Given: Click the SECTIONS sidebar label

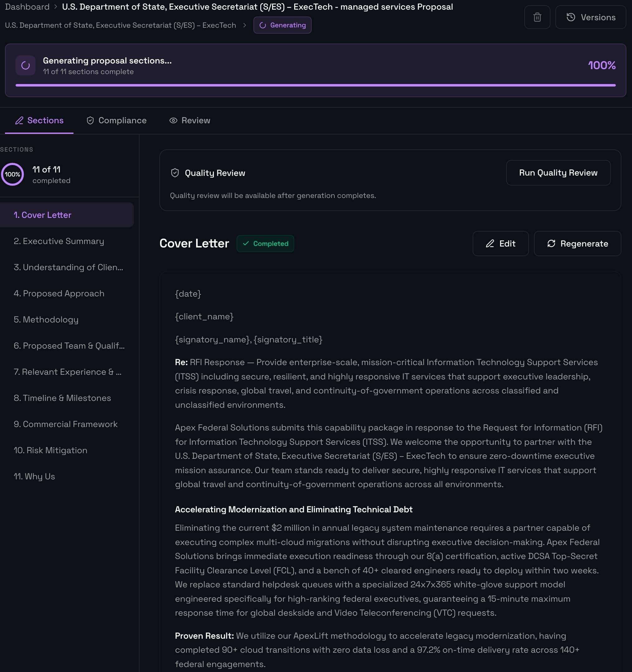Looking at the screenshot, I should pos(17,149).
